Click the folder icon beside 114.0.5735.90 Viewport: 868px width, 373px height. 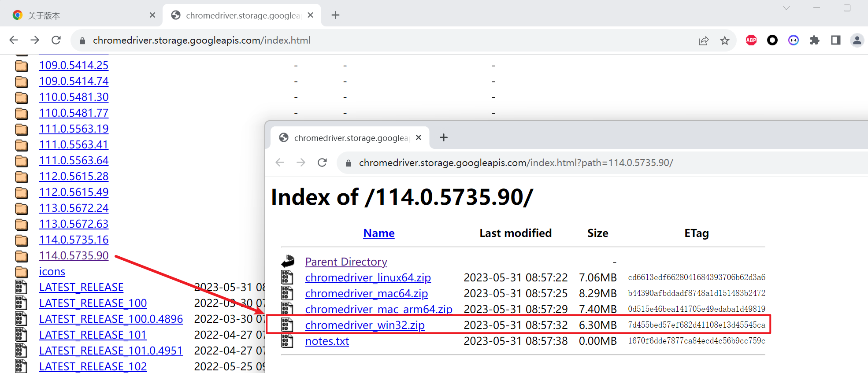point(22,256)
